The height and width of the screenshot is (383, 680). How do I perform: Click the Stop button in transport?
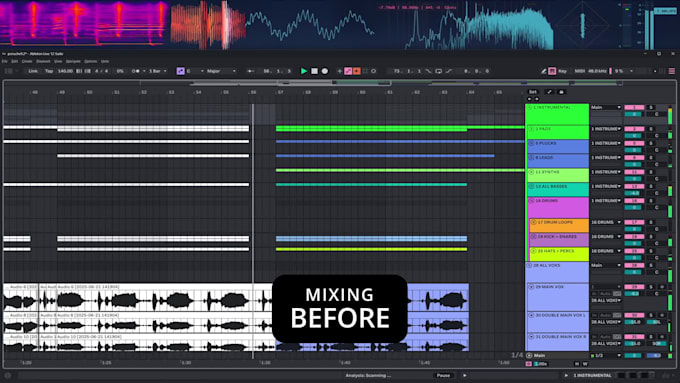point(314,71)
